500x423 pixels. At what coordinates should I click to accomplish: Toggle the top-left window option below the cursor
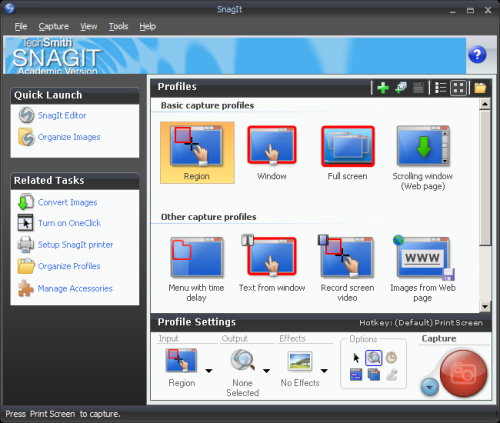356,374
